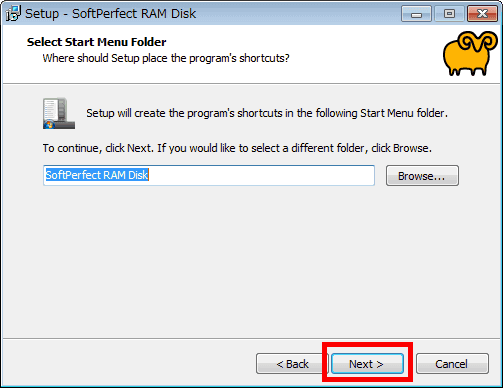Click the Setup installer icon in title bar

13,14
